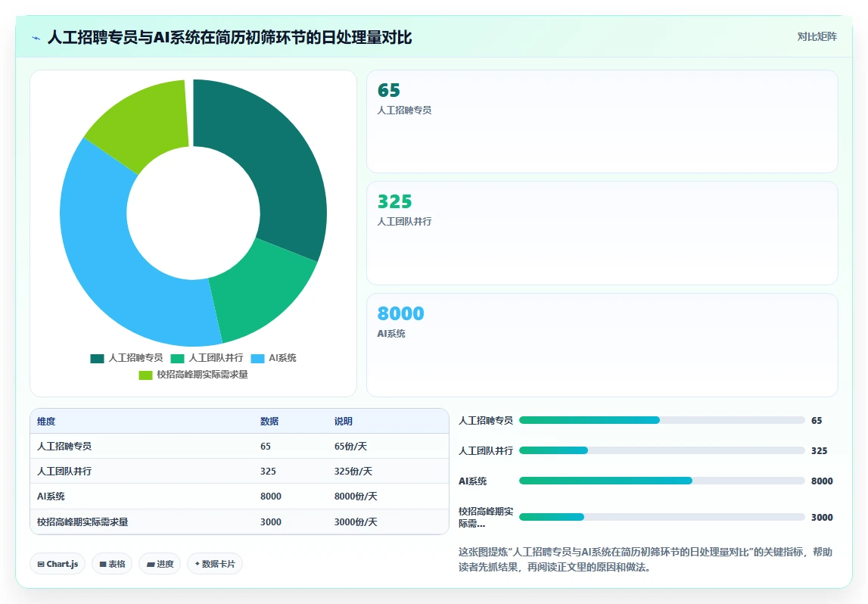868x604 pixels.
Task: Click the AI系统 legend label
Action: point(282,358)
